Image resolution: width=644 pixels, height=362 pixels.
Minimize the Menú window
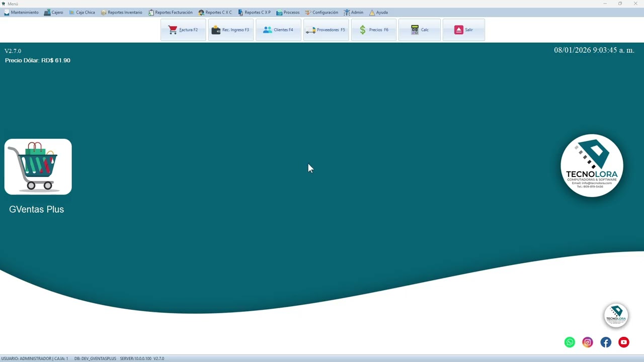pos(605,4)
